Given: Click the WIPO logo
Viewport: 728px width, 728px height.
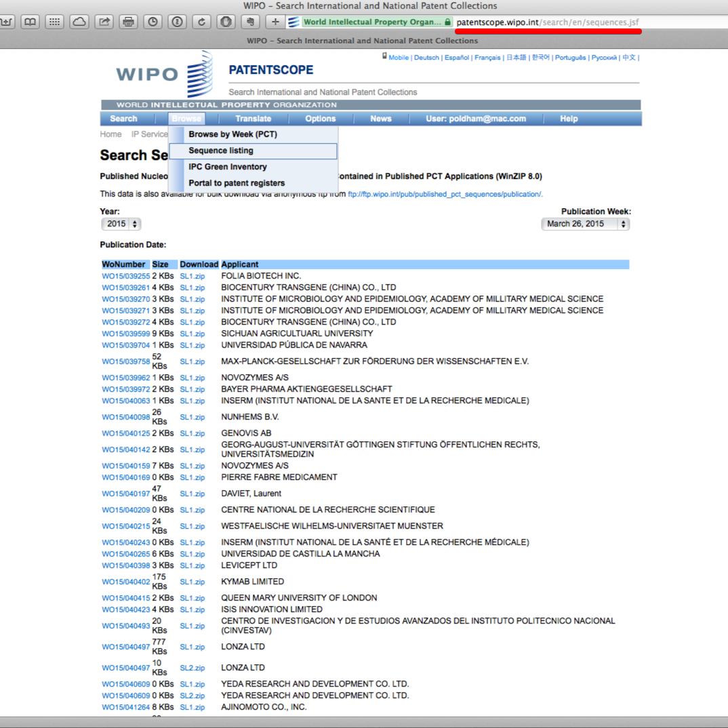Looking at the screenshot, I should click(x=165, y=75).
